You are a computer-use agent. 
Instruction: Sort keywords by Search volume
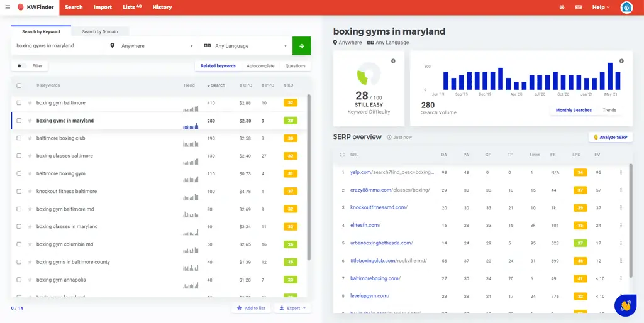(x=216, y=85)
